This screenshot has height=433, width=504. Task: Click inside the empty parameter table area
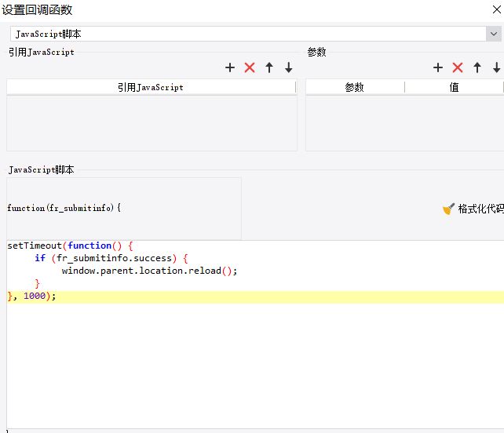coord(404,123)
